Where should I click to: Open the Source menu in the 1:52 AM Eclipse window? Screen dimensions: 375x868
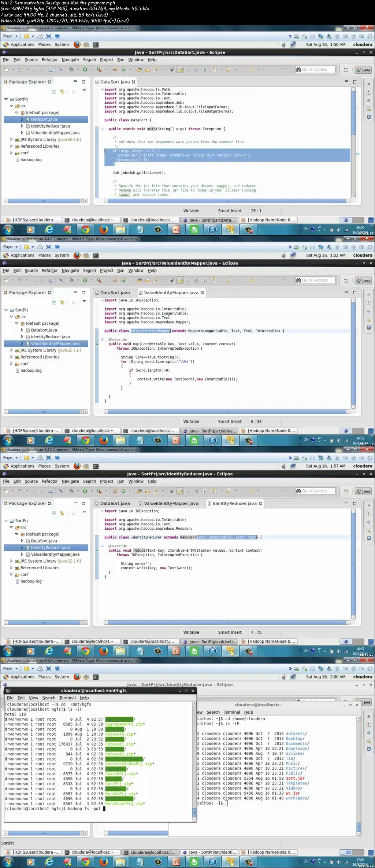[x=31, y=271]
